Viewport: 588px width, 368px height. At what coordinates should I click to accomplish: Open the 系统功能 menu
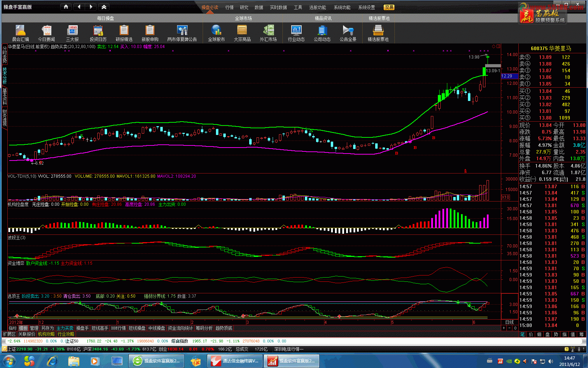pos(342,7)
